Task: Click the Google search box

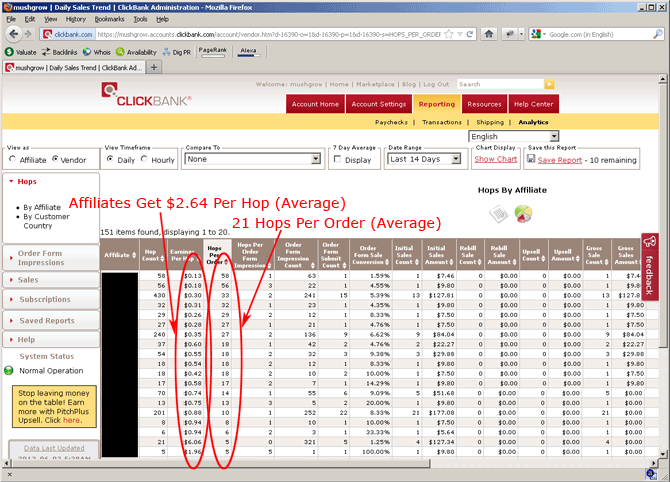Action: [x=590, y=34]
